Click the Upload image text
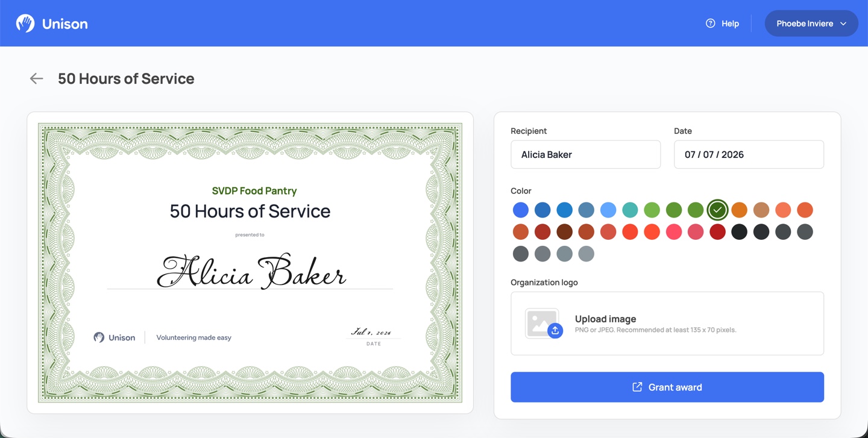 605,319
